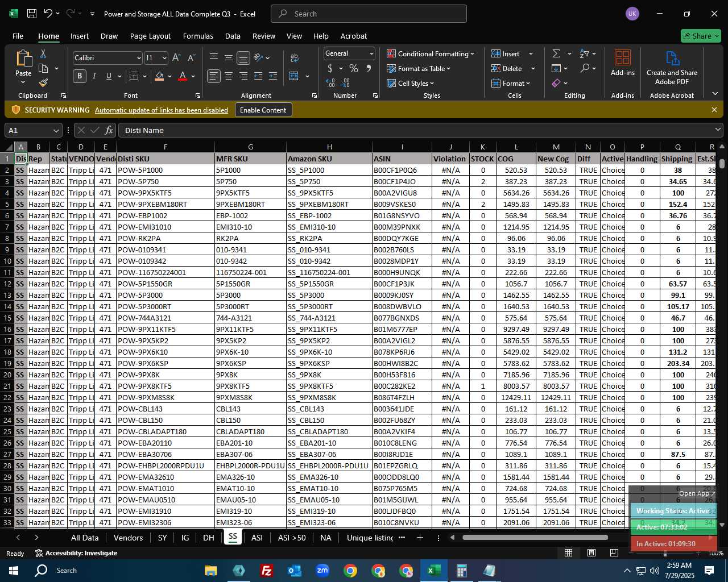Viewport: 728px width, 582px height.
Task: Toggle Bottom Align vertical alignment
Action: (x=243, y=57)
